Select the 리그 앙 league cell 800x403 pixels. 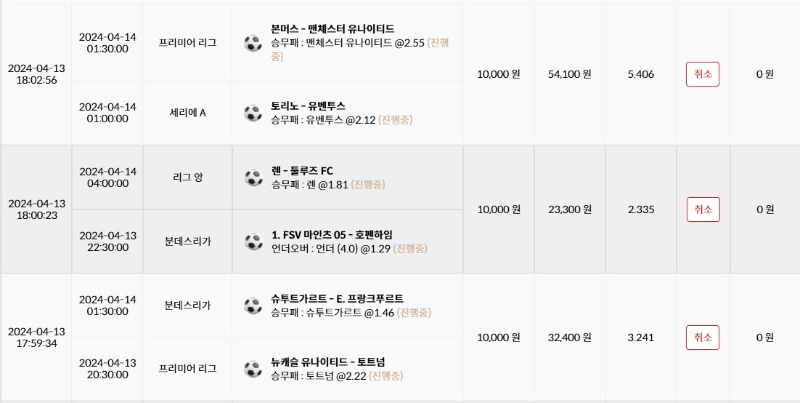click(x=188, y=178)
